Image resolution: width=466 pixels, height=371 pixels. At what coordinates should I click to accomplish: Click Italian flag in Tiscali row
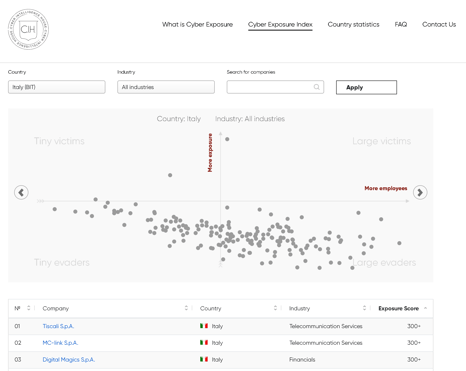tap(204, 326)
